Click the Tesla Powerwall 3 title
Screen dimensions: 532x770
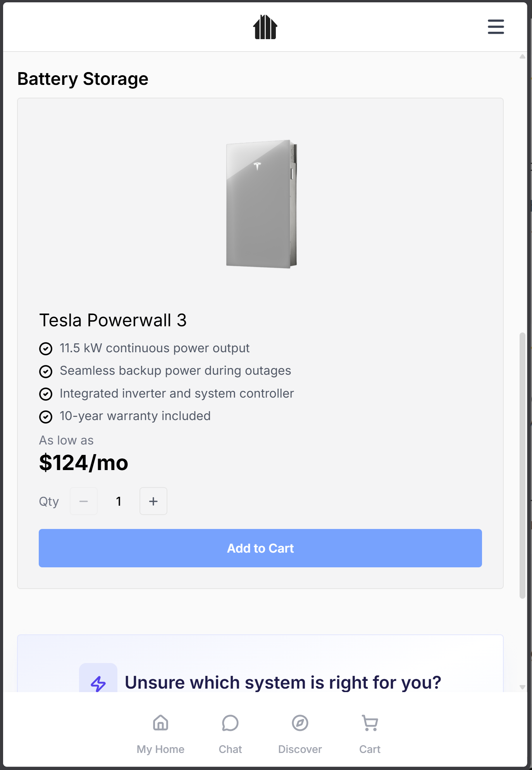click(x=113, y=320)
